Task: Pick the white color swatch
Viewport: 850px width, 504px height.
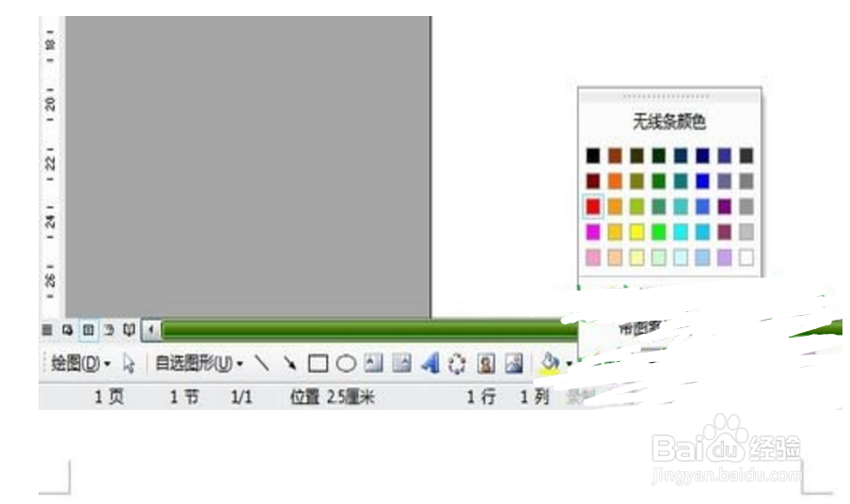Action: click(x=746, y=258)
